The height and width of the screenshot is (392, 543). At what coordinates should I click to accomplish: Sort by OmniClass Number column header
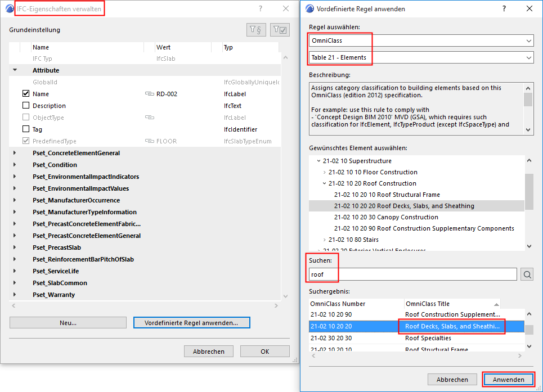[356, 304]
